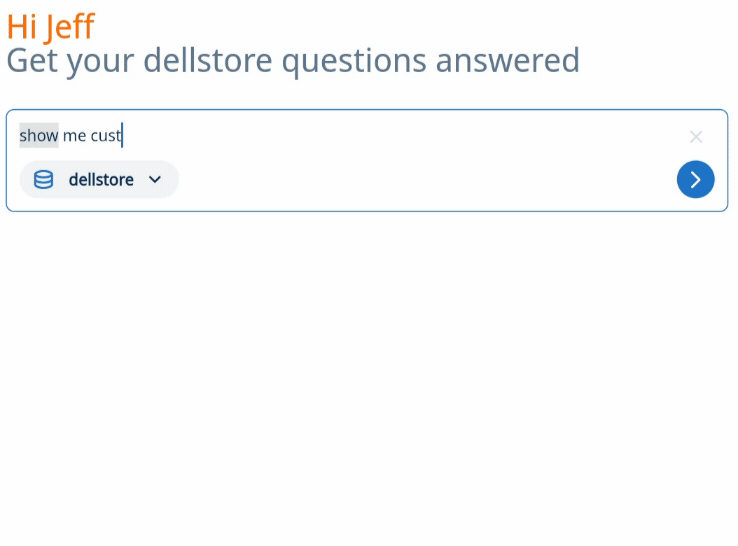Click empty space right of typed question text
Image resolution: width=738 pixels, height=546 pixels.
(x=400, y=135)
